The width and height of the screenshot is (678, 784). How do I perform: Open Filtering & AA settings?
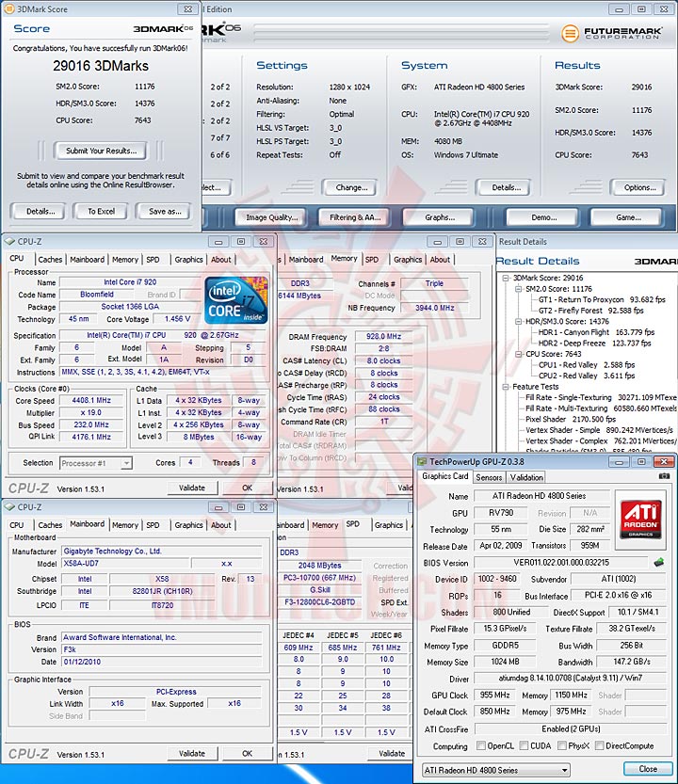tap(355, 217)
